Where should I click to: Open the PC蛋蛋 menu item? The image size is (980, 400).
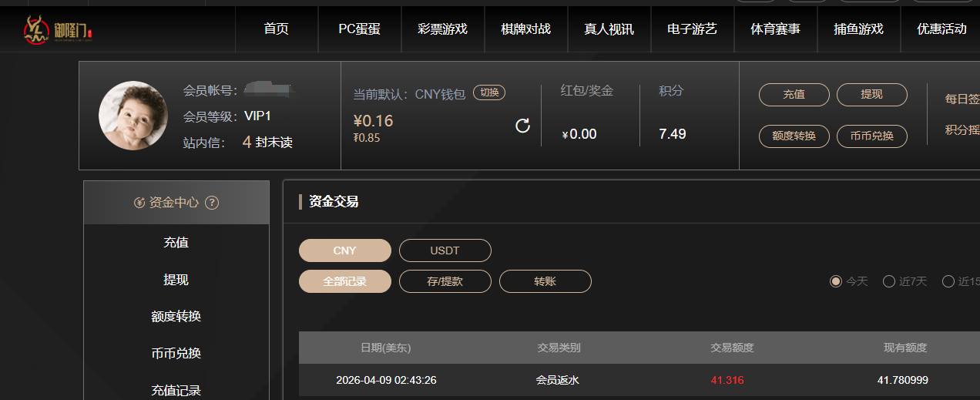pos(359,29)
